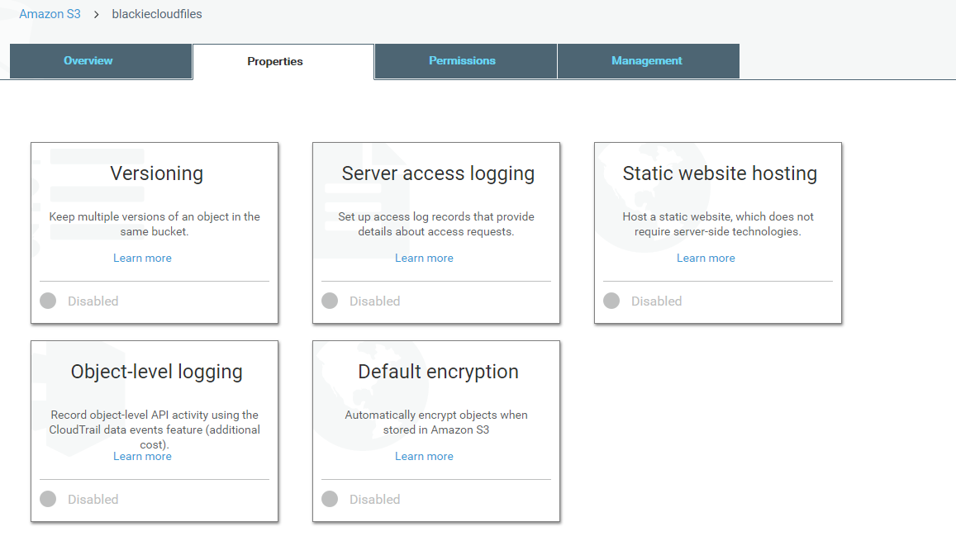Select the Properties tab

tap(275, 62)
